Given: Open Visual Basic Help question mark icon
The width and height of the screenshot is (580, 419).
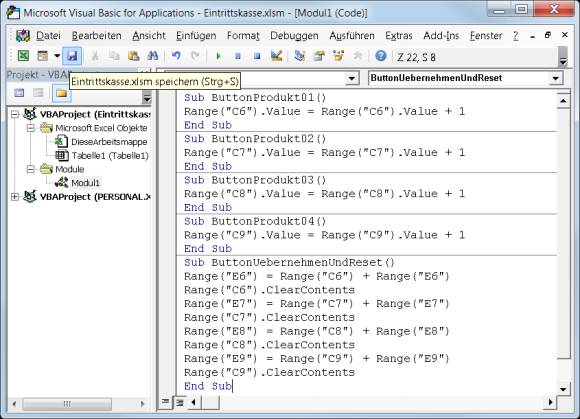Looking at the screenshot, I should tap(381, 56).
